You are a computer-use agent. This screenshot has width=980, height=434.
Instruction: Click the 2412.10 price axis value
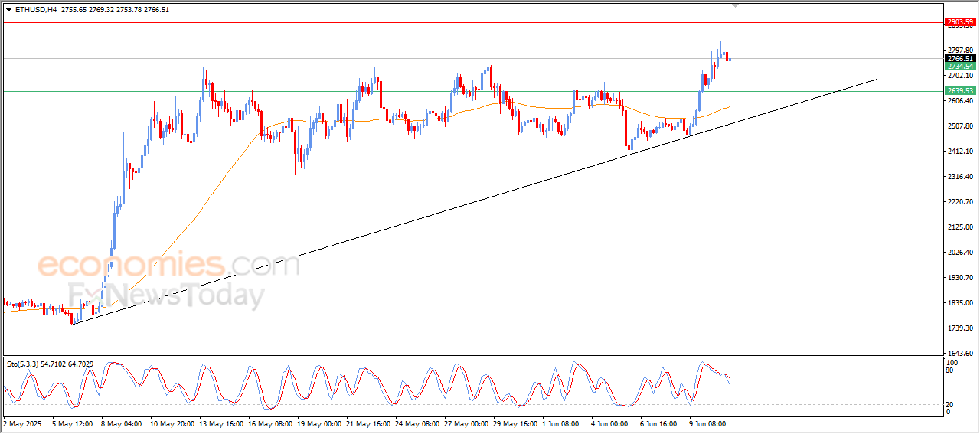[960, 152]
